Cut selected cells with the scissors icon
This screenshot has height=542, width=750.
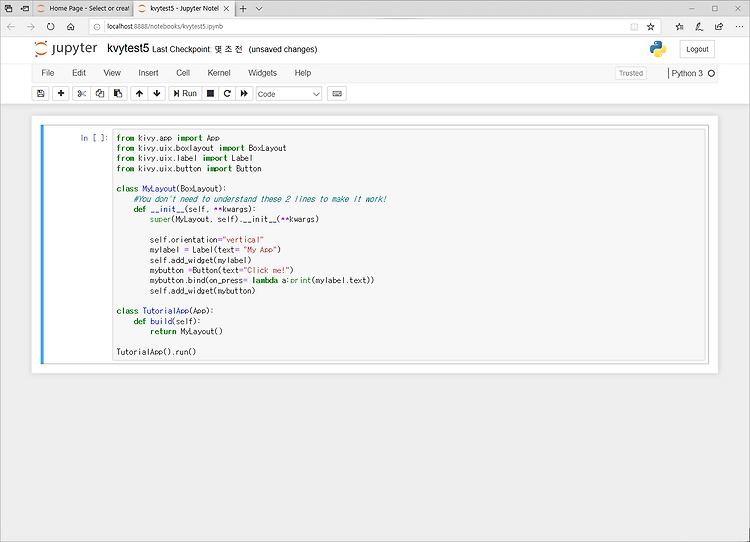coord(82,94)
